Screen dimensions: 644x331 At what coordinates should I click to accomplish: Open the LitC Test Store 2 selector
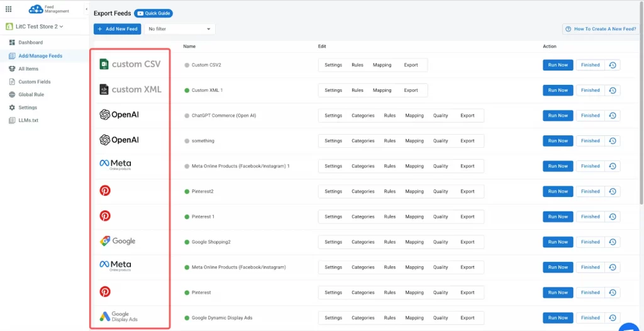(x=34, y=26)
